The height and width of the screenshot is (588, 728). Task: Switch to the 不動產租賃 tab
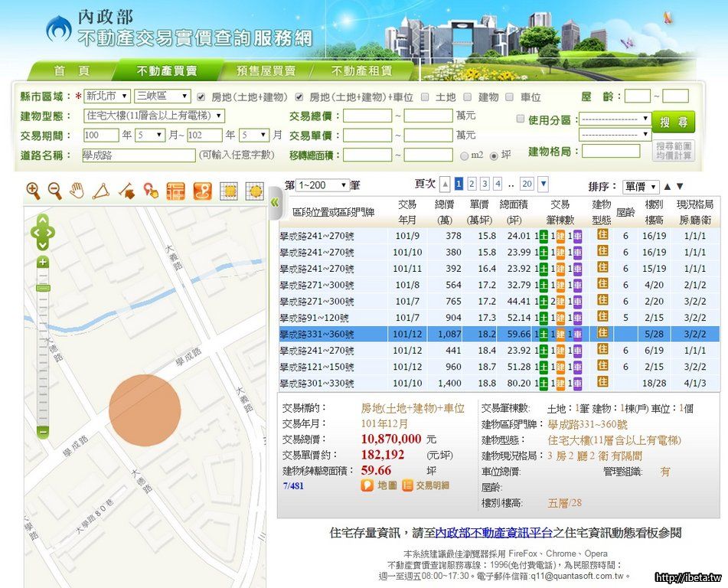click(361, 70)
